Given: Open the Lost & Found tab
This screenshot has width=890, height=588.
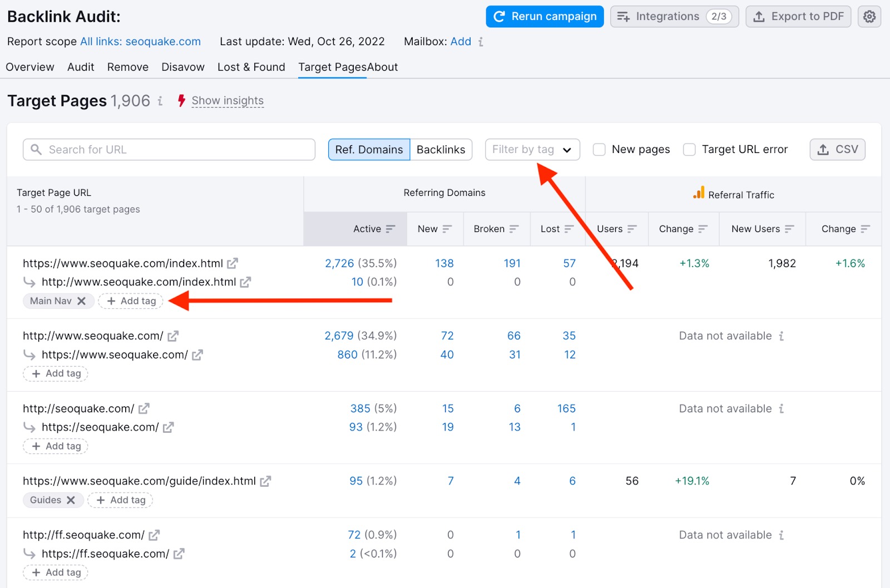Looking at the screenshot, I should 251,67.
